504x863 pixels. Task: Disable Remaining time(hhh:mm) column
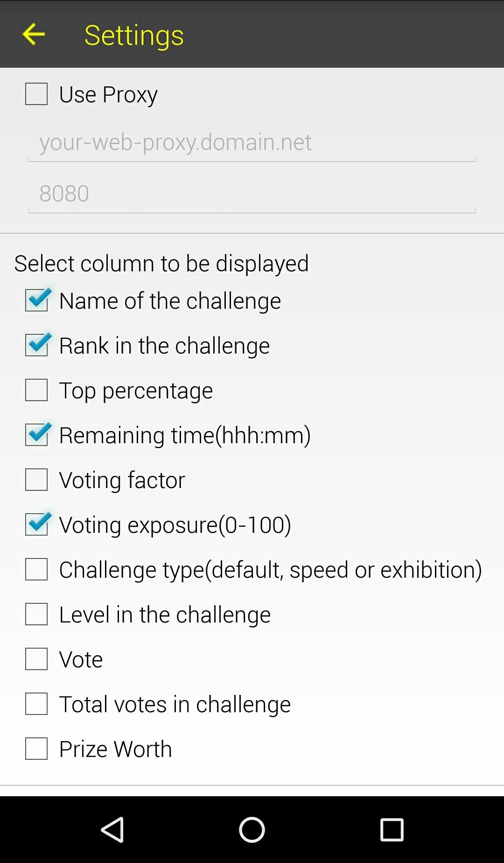coord(36,435)
